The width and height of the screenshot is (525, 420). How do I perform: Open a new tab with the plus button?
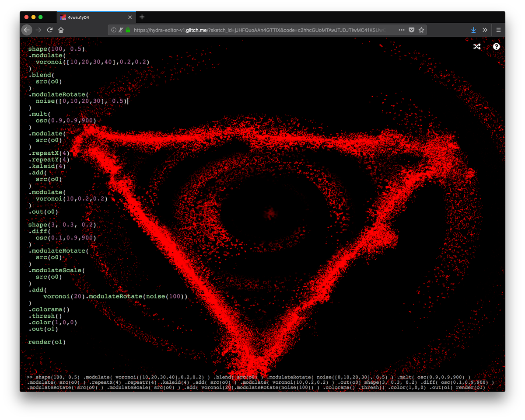tap(142, 17)
